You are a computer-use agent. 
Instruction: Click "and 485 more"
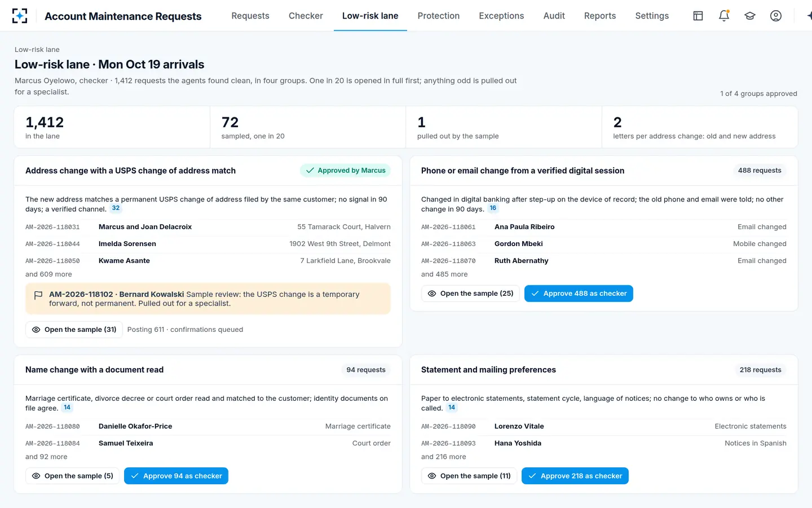pos(444,274)
